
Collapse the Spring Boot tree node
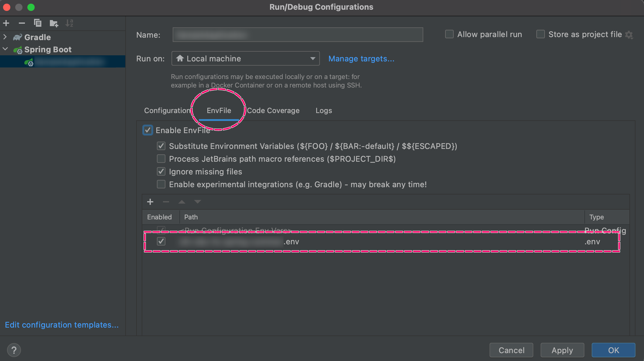click(5, 49)
